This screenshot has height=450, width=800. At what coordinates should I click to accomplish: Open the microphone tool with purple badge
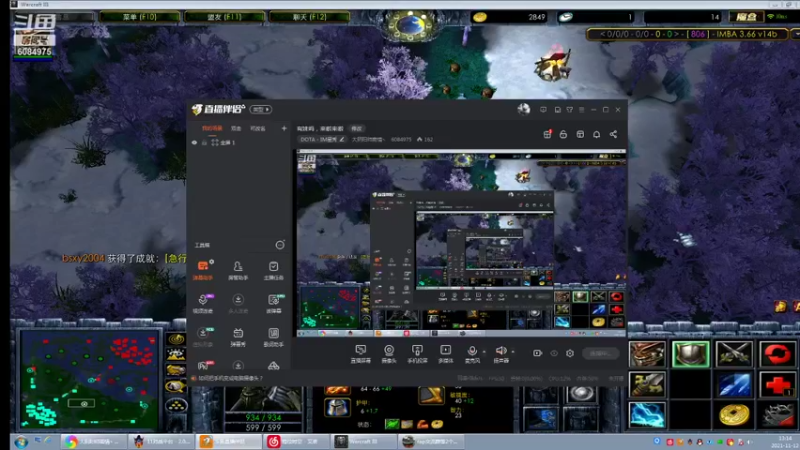tap(203, 303)
